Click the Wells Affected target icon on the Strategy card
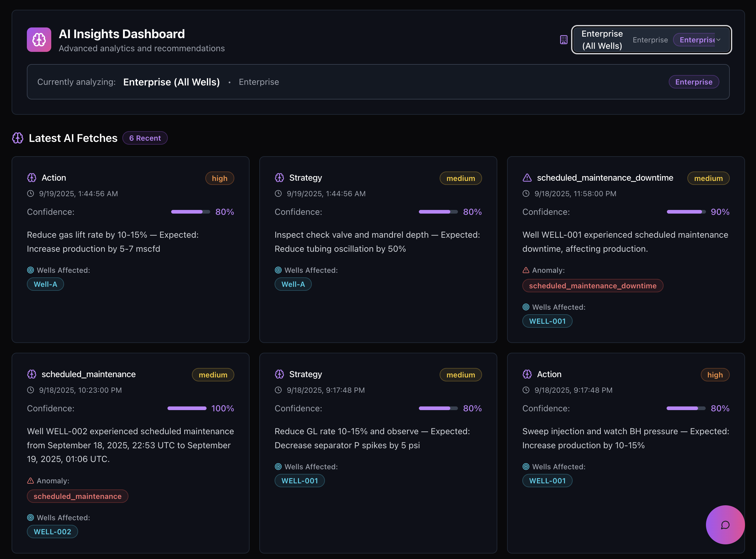This screenshot has height=559, width=756. click(x=278, y=270)
